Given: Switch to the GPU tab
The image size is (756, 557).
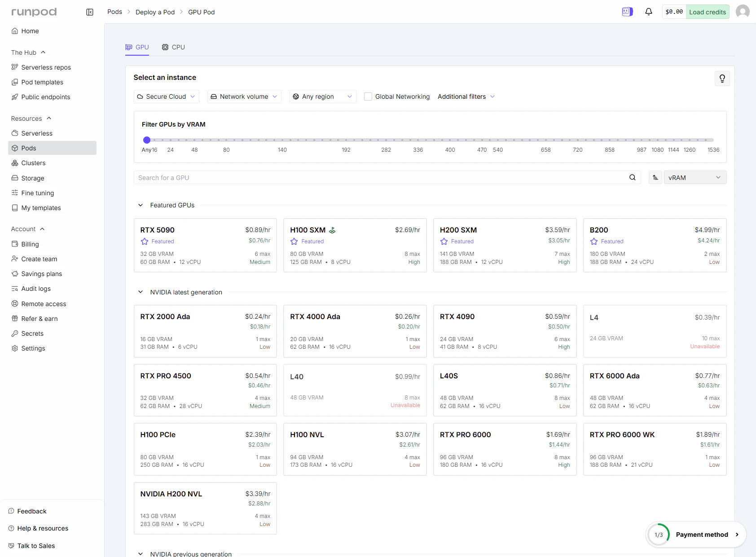Looking at the screenshot, I should (x=137, y=47).
